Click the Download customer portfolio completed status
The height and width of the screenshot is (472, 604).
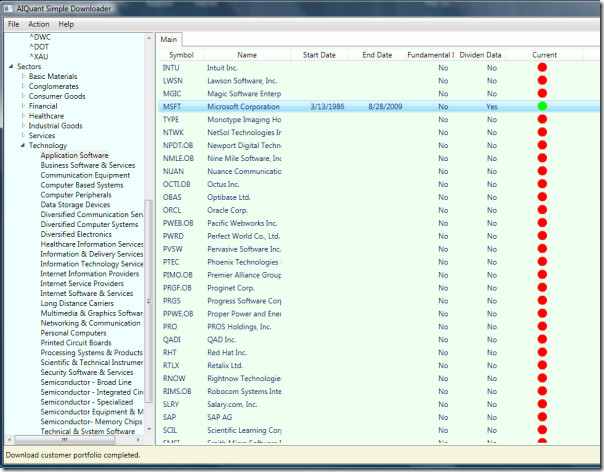[x=73, y=455]
